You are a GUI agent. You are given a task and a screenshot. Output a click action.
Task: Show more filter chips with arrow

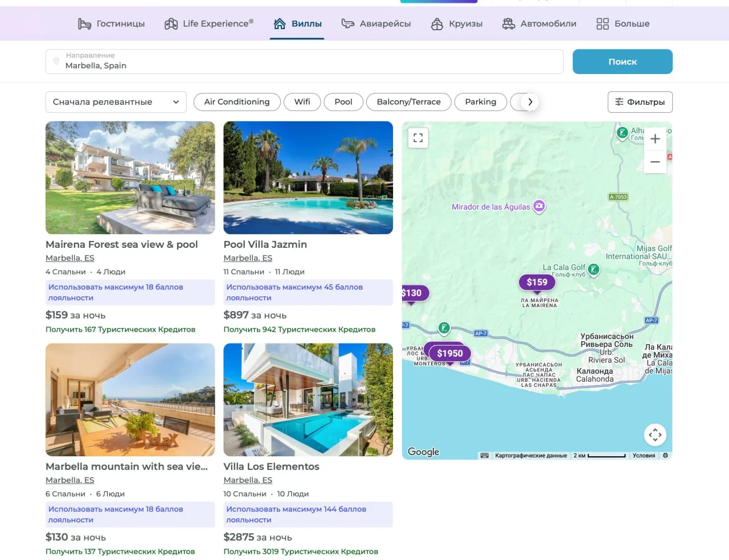pos(530,102)
